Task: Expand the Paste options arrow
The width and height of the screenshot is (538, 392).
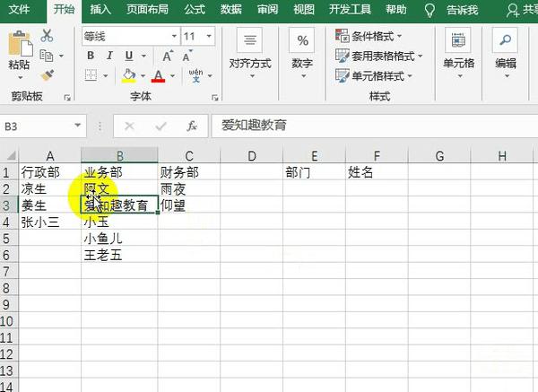Action: (20, 77)
